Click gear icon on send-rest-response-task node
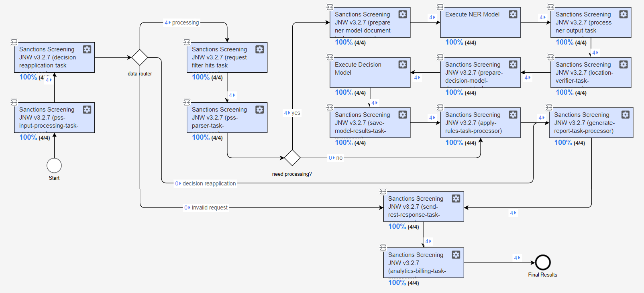 coord(456,199)
